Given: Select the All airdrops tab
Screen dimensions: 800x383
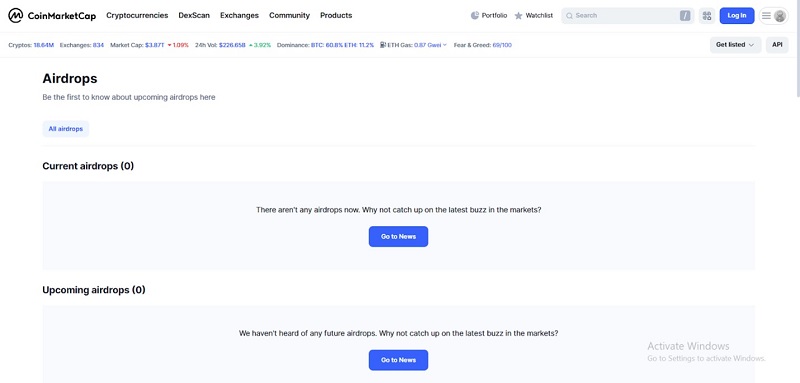Looking at the screenshot, I should pos(66,129).
